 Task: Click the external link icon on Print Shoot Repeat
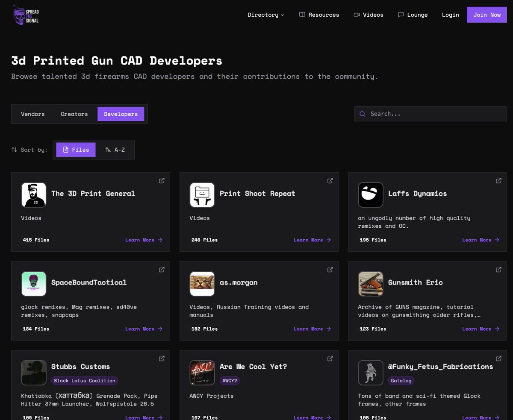(330, 180)
